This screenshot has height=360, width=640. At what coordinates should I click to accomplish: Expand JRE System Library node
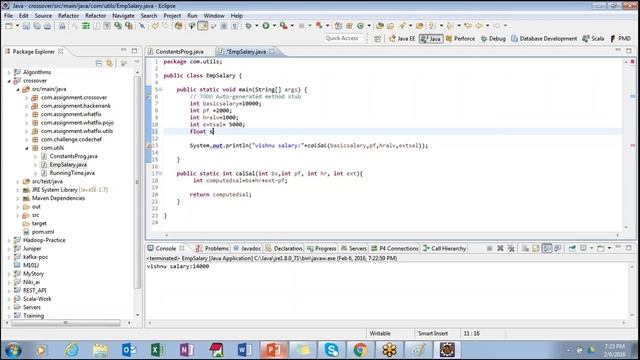(x=18, y=190)
